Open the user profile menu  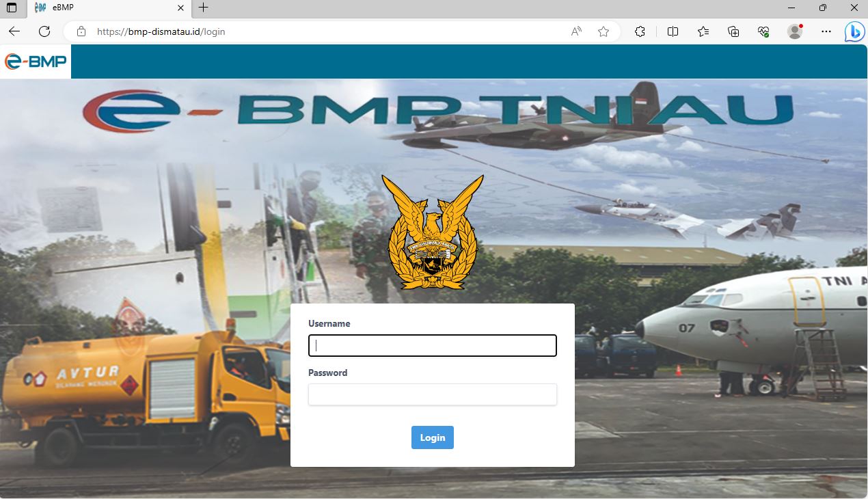pos(795,31)
